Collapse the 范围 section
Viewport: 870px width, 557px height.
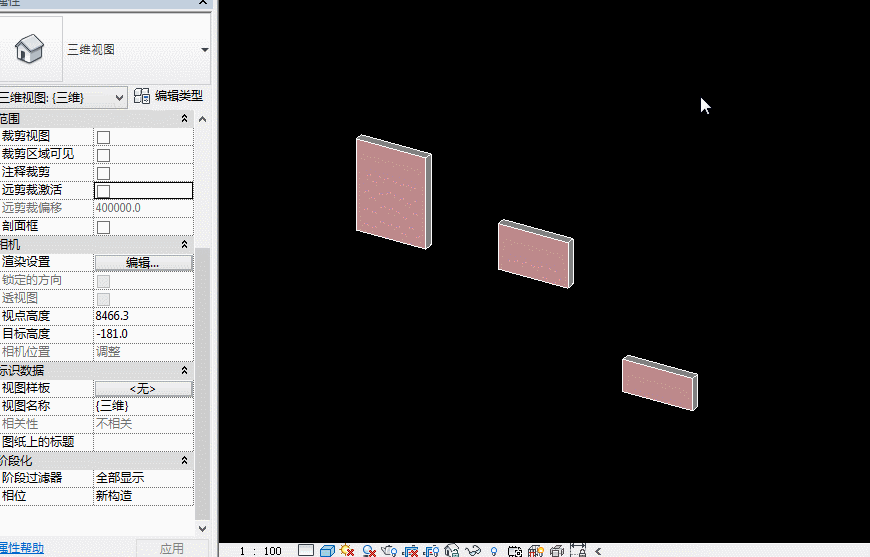pyautogui.click(x=184, y=119)
